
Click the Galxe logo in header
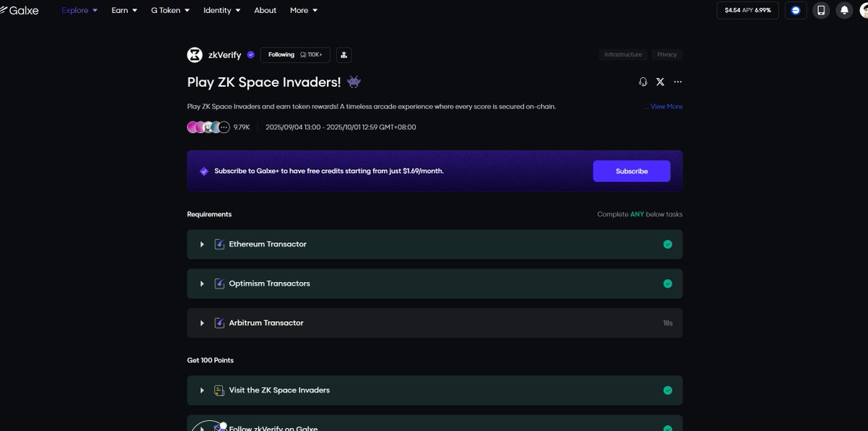tap(20, 10)
